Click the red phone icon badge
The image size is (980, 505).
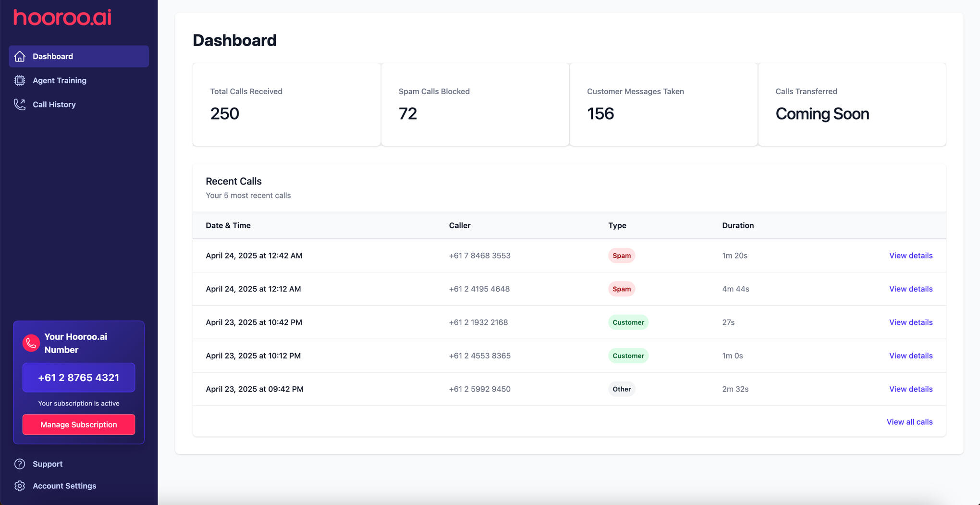[31, 343]
